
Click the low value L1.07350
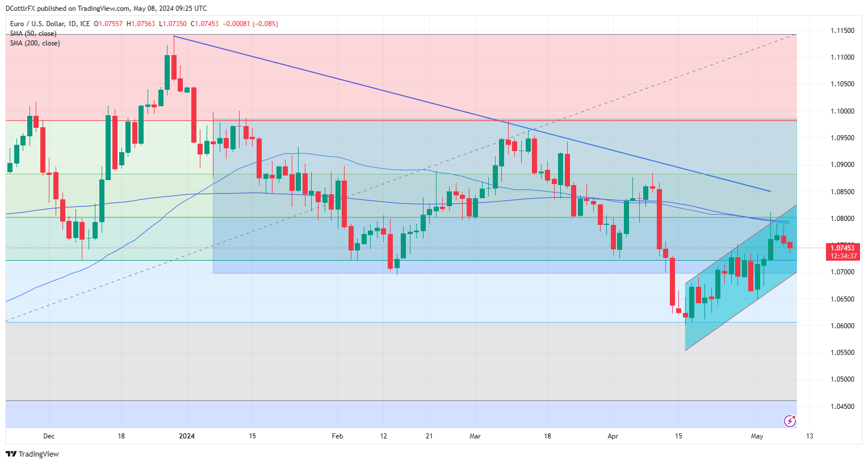pos(172,24)
